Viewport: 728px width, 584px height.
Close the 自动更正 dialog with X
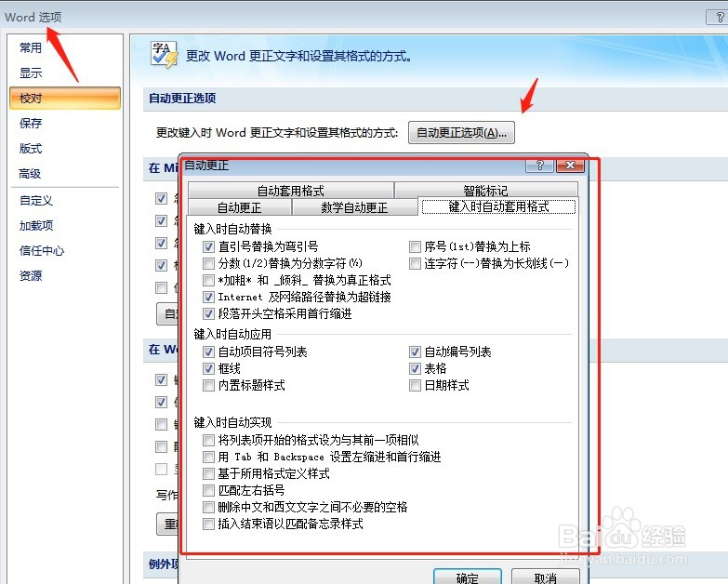click(570, 166)
